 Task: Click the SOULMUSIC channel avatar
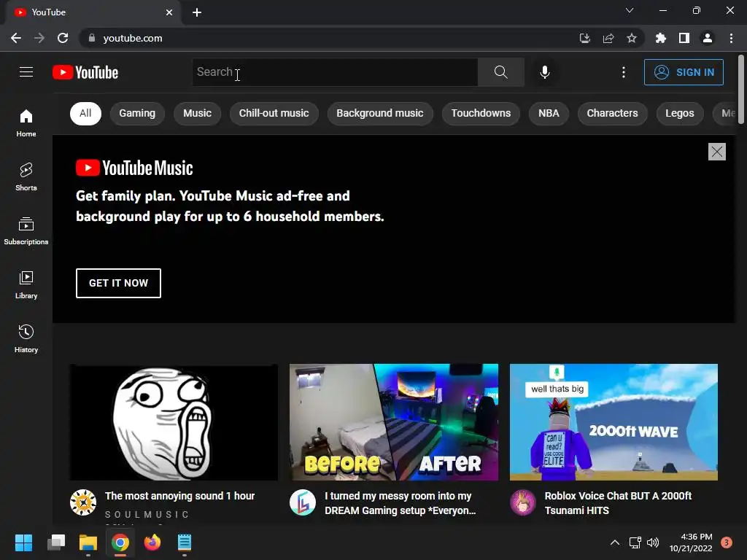click(x=83, y=502)
